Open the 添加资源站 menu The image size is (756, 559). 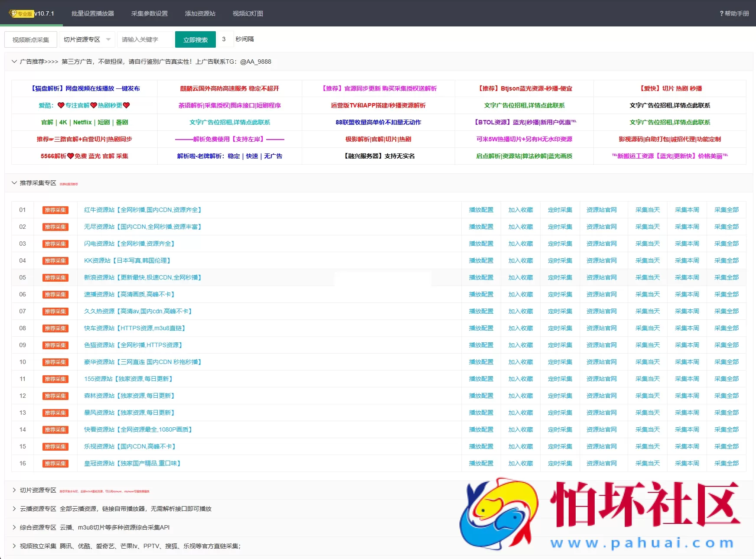pos(201,13)
